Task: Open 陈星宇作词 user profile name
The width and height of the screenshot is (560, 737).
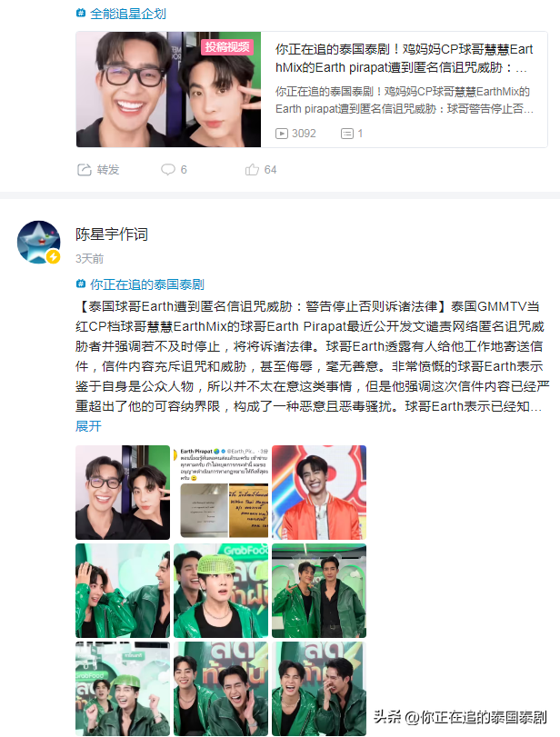Action: click(x=112, y=234)
